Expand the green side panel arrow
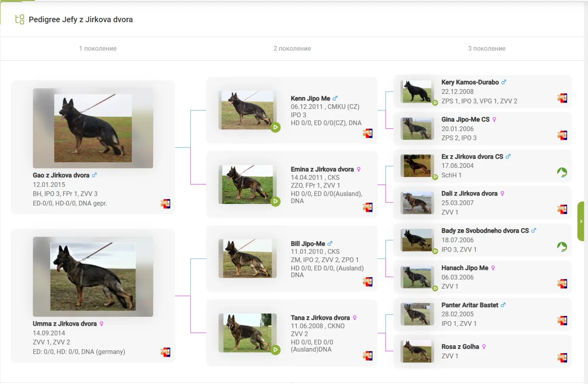The height and width of the screenshot is (384, 588). click(x=580, y=221)
